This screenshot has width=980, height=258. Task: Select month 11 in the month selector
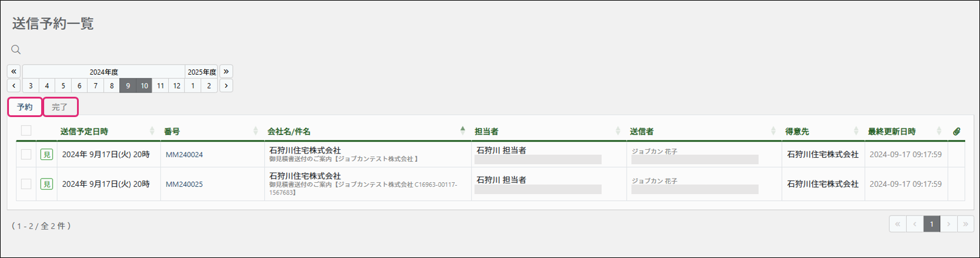click(161, 85)
